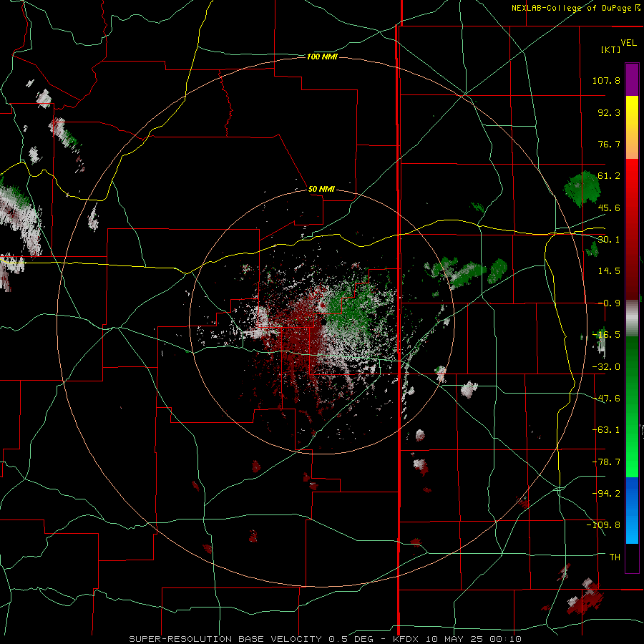Click the 100 NMI range ring label
This screenshot has height=644, width=644.
(x=322, y=57)
